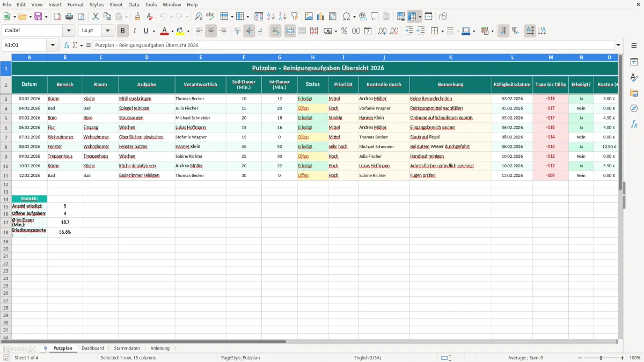
Task: Toggle Align Right button
Action: [x=223, y=31]
